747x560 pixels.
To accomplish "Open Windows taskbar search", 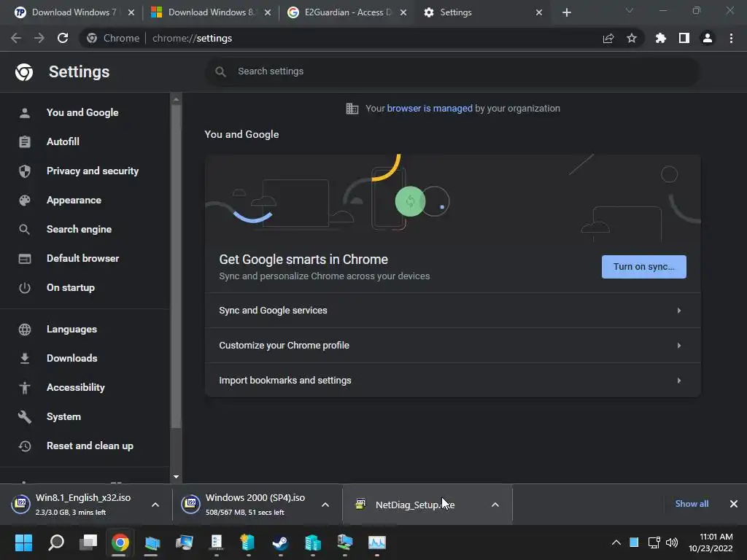I will coord(56,542).
